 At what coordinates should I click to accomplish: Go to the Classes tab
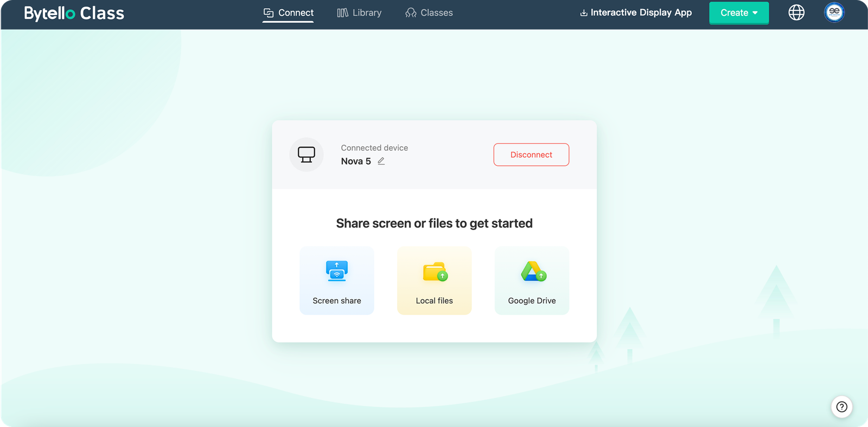click(x=429, y=12)
